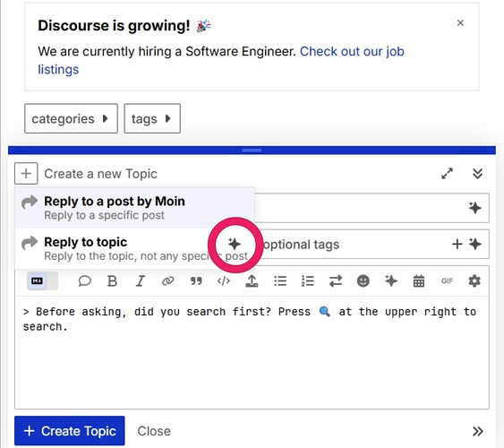Insert preformatted code with the code icon

click(224, 281)
